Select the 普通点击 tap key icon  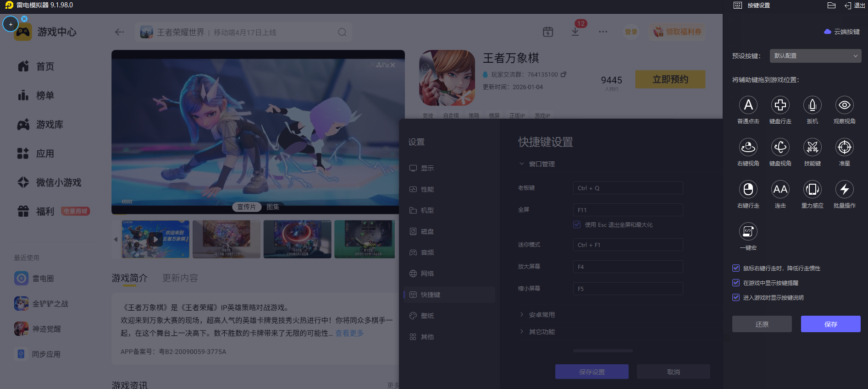[748, 105]
